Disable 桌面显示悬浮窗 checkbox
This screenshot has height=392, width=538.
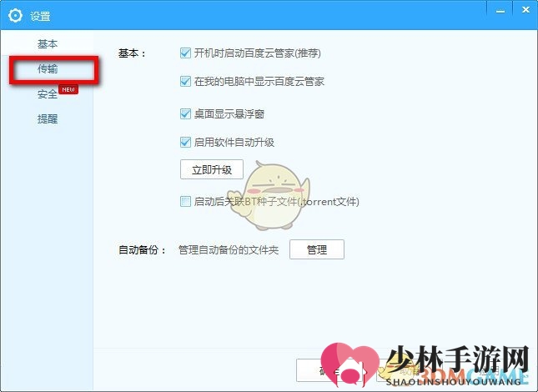[x=185, y=114]
